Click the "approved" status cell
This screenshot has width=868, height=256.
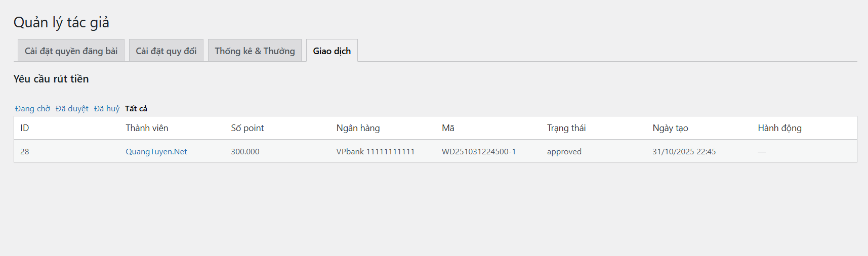[564, 152]
